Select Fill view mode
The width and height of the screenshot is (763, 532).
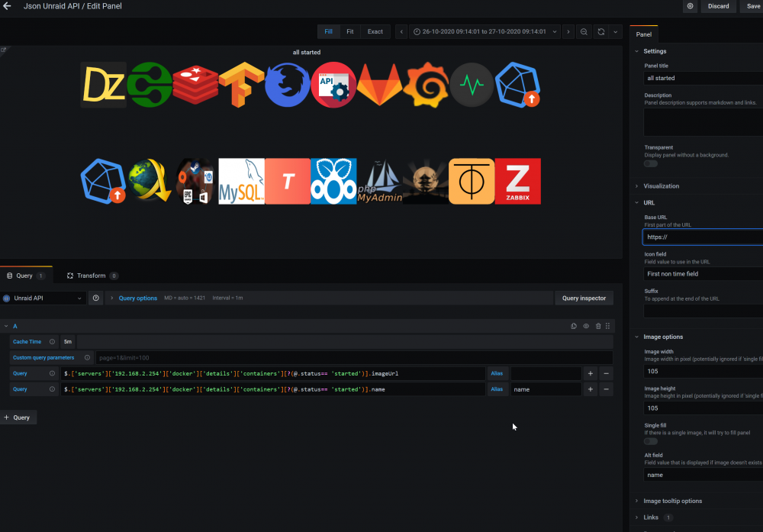pos(328,31)
